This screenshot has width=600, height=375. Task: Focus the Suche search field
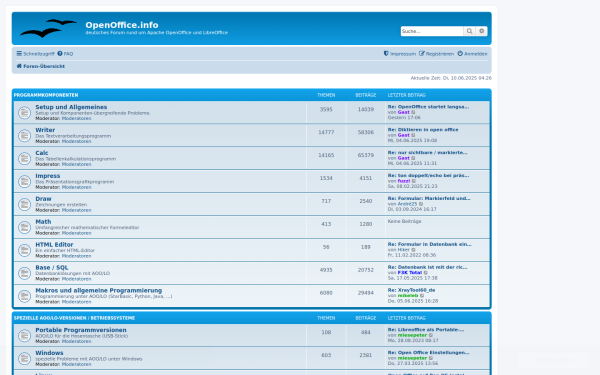click(432, 31)
